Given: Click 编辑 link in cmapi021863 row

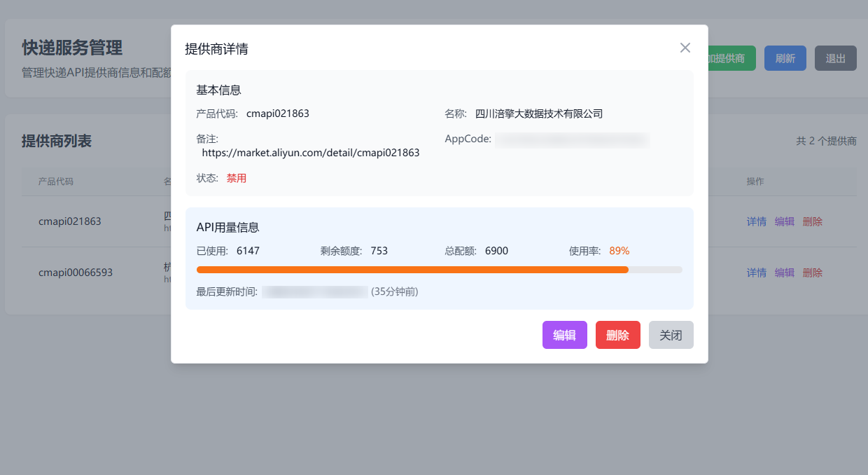Looking at the screenshot, I should coord(784,221).
